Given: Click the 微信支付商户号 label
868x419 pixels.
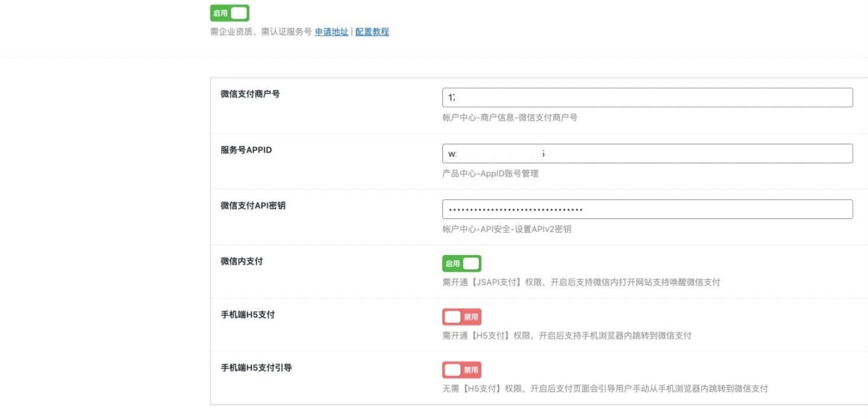Looking at the screenshot, I should [250, 94].
